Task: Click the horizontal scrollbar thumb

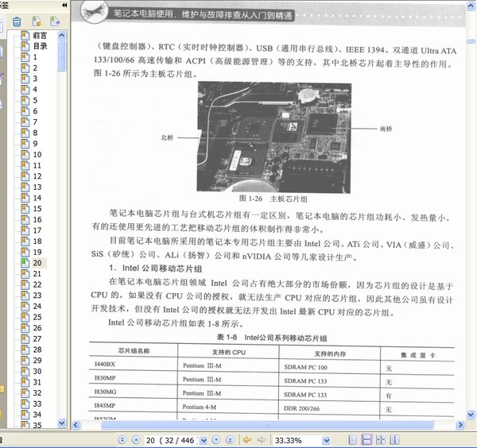Action: tap(267, 425)
